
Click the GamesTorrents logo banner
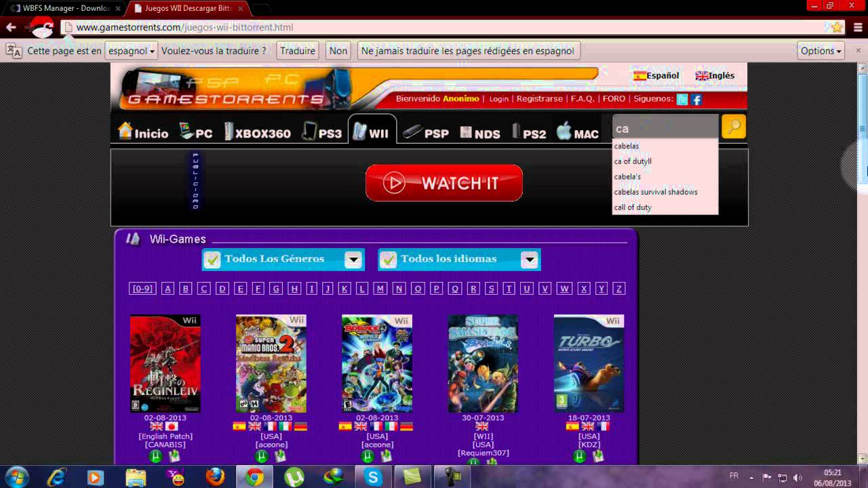[x=226, y=88]
